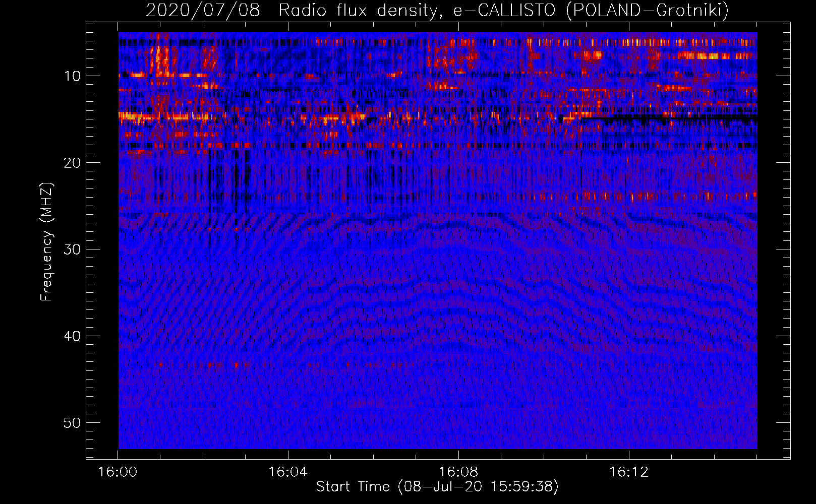Click the '16:12' time tick label
This screenshot has width=816, height=504.
coord(629,472)
